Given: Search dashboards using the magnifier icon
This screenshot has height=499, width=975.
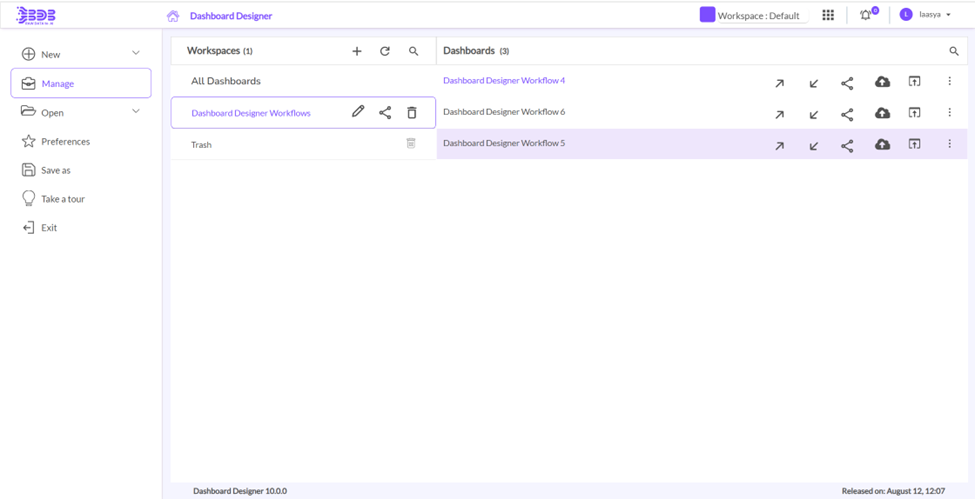Looking at the screenshot, I should (954, 51).
